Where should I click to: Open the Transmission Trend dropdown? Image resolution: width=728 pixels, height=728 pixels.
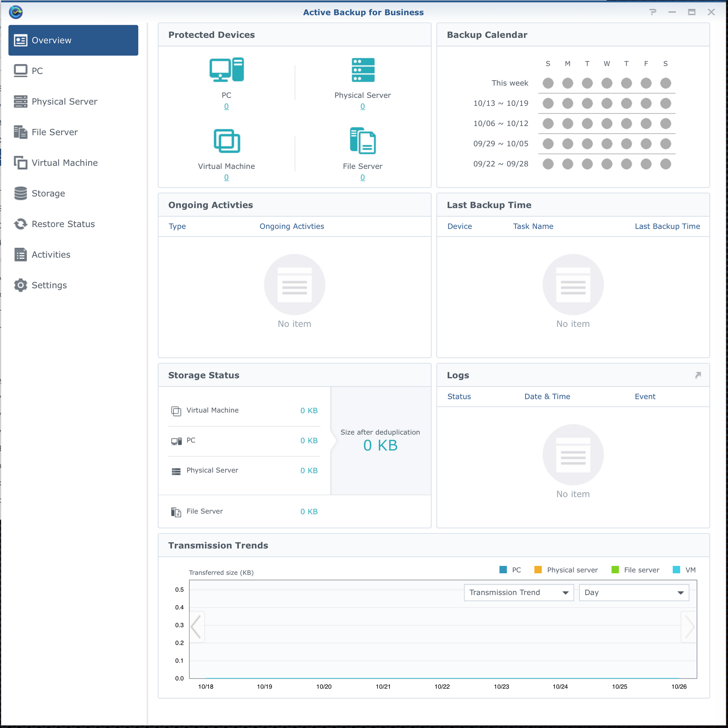(519, 592)
